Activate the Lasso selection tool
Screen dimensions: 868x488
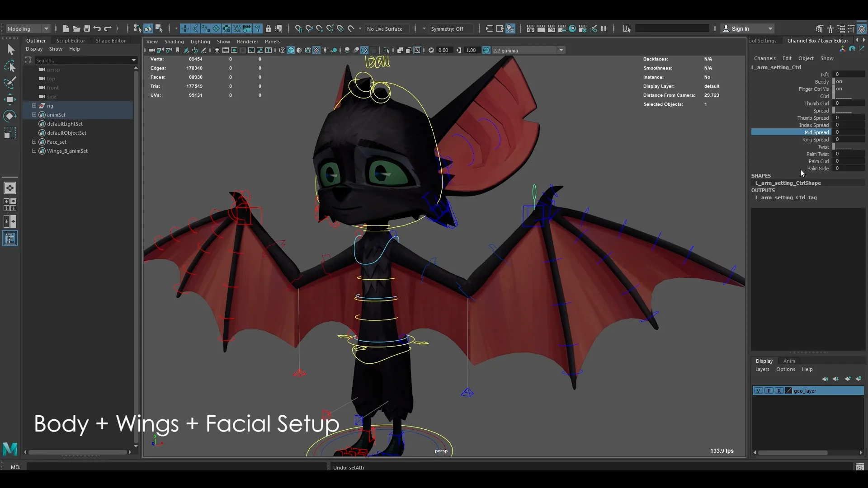[x=10, y=66]
